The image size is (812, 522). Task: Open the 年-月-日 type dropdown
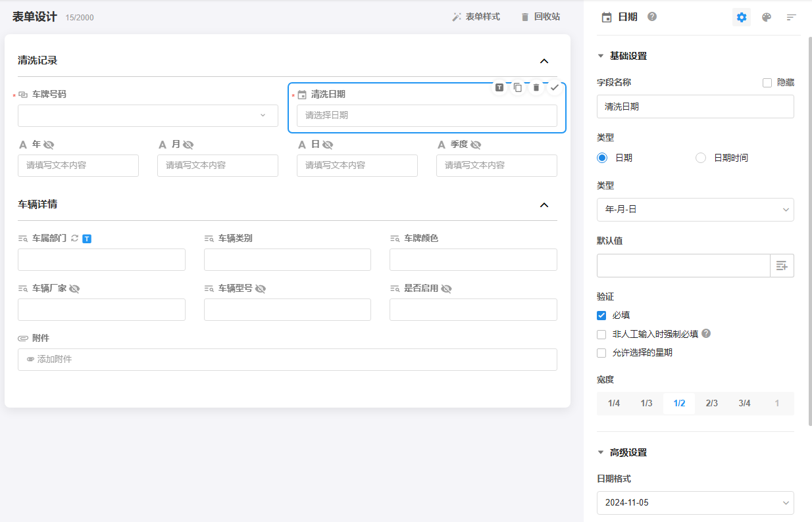[x=695, y=210]
